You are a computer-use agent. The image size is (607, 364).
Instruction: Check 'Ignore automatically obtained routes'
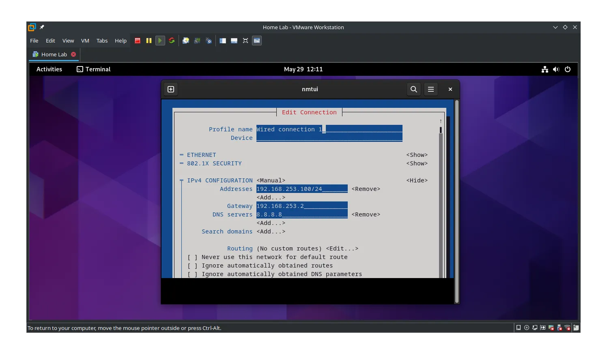192,266
